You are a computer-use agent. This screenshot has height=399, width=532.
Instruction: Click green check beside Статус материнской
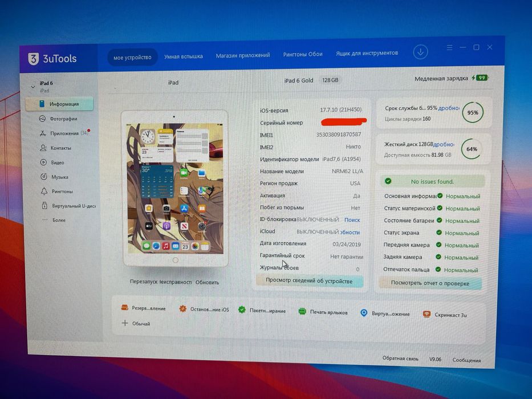click(x=440, y=207)
